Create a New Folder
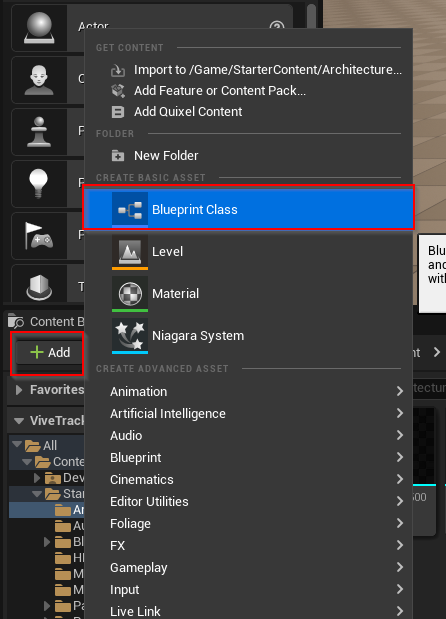Viewport: 446px width, 619px height. point(166,156)
